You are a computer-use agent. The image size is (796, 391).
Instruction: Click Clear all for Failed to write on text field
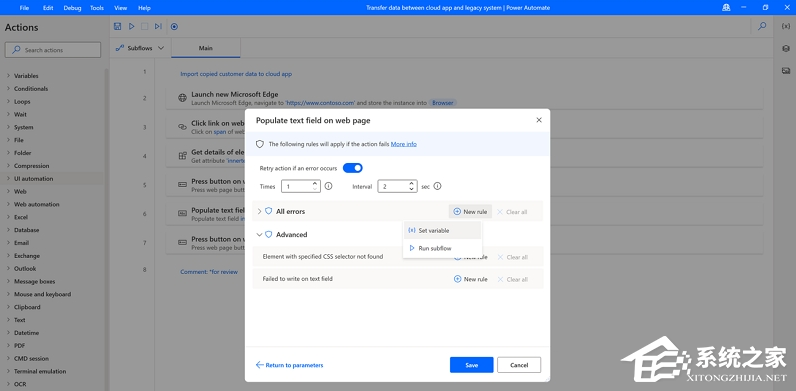[512, 279]
